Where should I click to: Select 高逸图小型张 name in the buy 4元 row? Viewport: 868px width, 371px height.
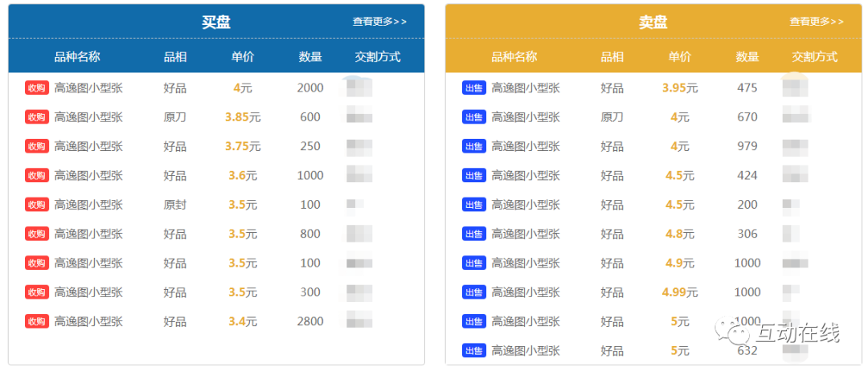coord(88,88)
